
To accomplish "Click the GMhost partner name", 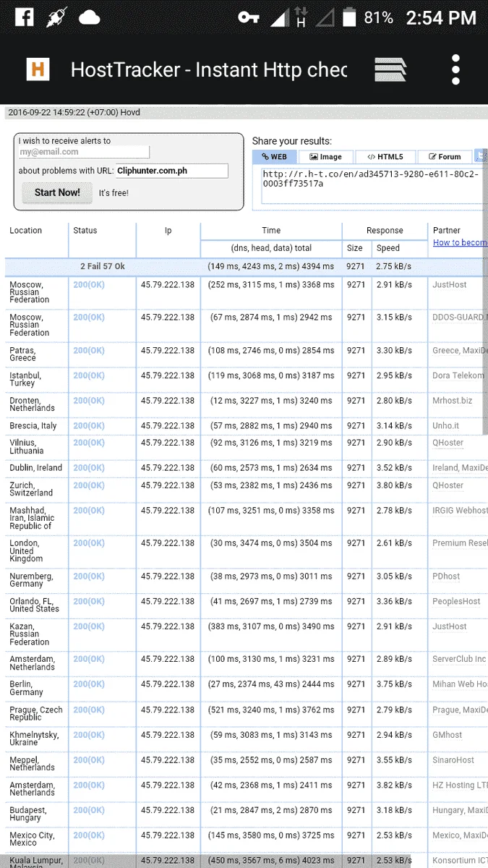I will coord(448,735).
